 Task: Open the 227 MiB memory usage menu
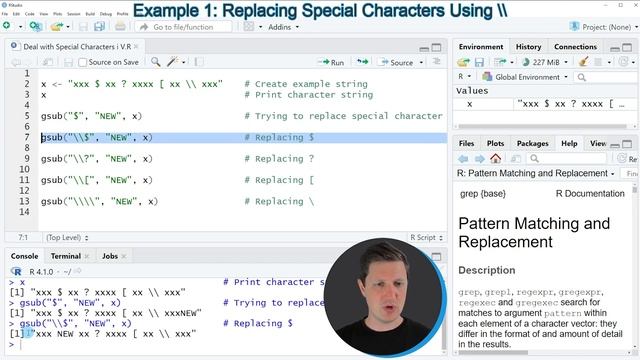click(x=545, y=62)
